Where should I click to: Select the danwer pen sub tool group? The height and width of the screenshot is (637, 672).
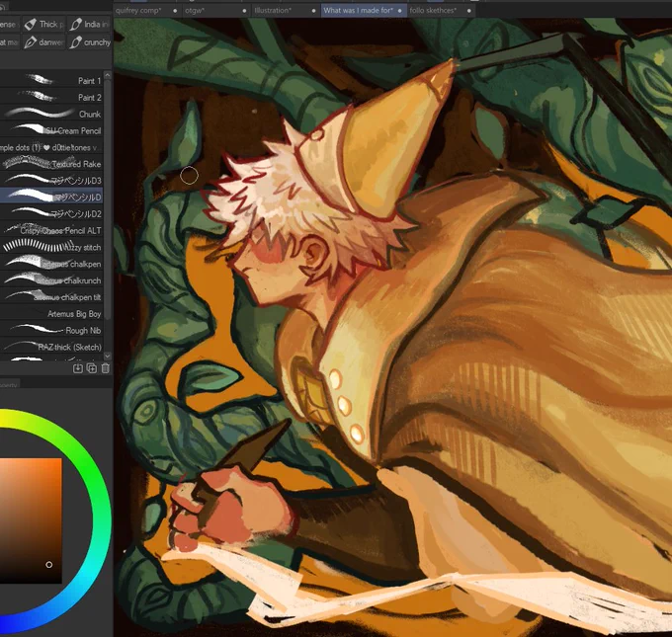point(44,42)
